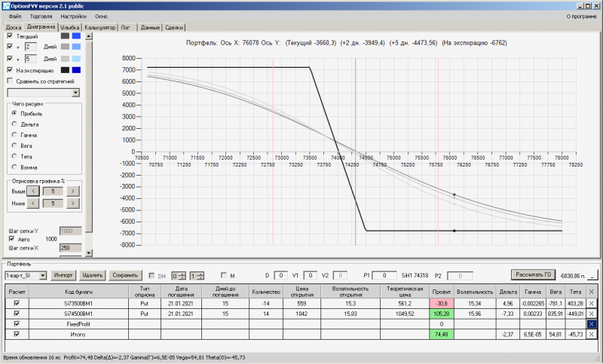Pick gray swatch for +2 Дней
The image size is (603, 364).
pyautogui.click(x=65, y=47)
